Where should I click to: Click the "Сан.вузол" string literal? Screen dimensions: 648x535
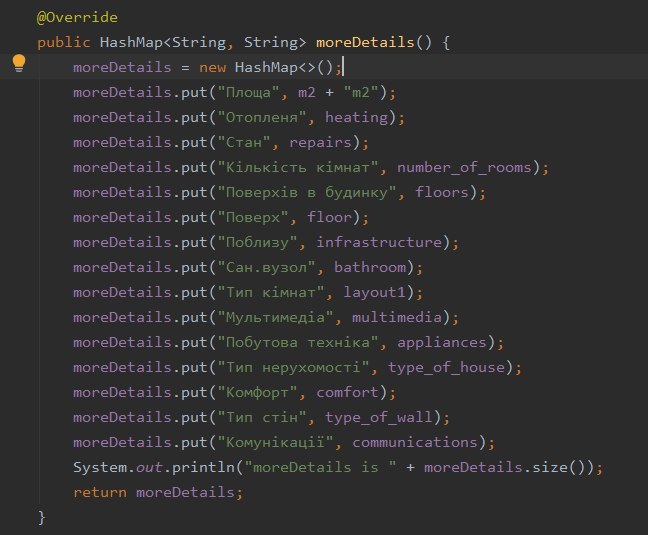pyautogui.click(x=267, y=267)
